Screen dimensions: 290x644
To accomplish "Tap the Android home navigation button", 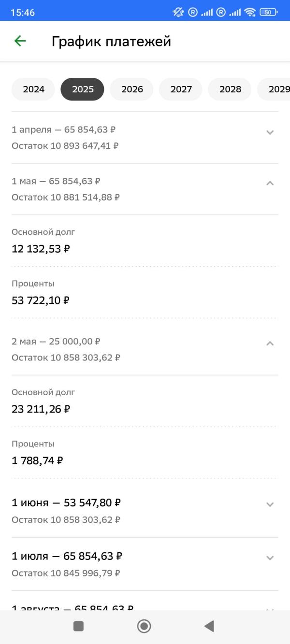I will [x=144, y=626].
